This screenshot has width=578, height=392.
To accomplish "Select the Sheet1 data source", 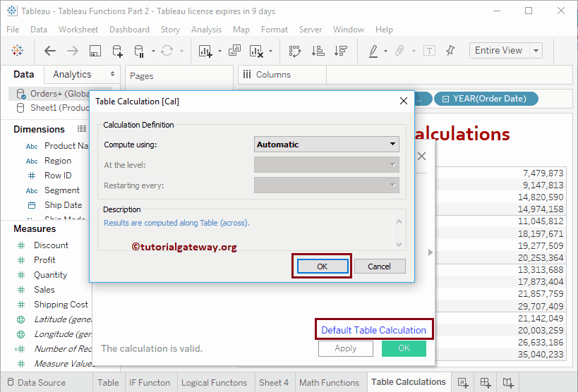I will 52,108.
